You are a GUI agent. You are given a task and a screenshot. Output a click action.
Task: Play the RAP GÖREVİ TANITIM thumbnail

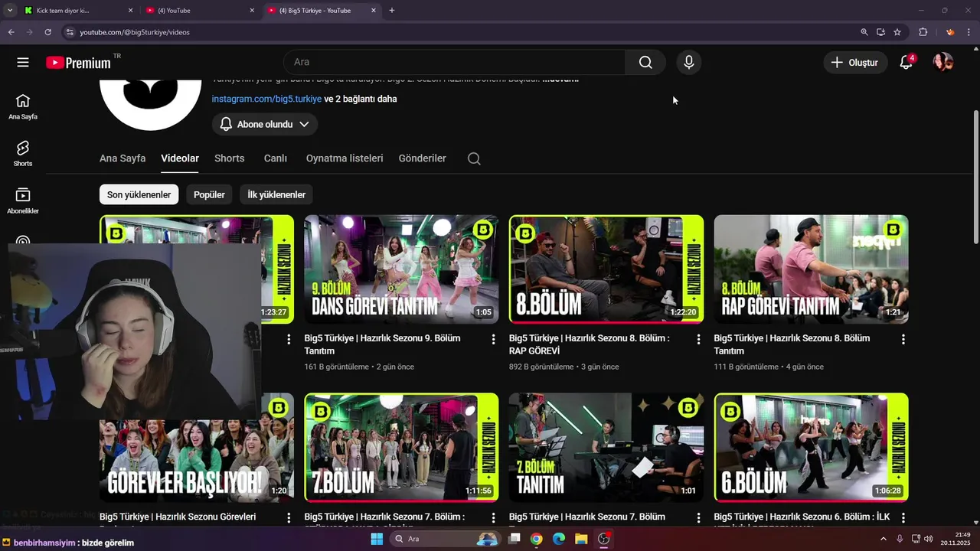pos(811,269)
